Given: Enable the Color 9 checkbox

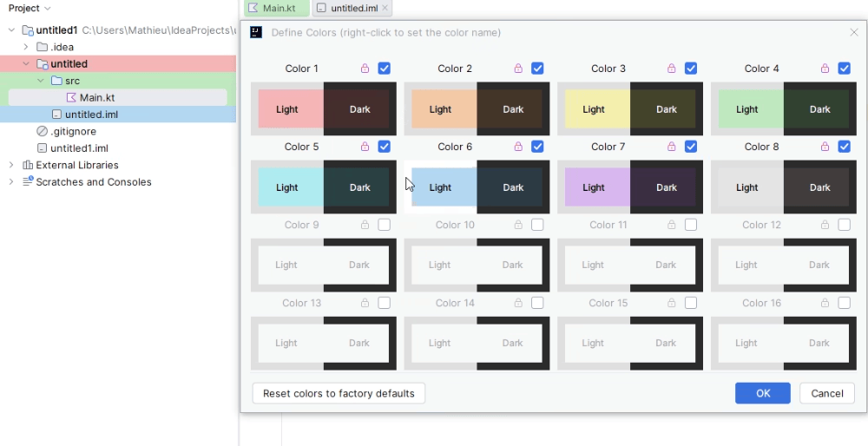Looking at the screenshot, I should pyautogui.click(x=384, y=225).
